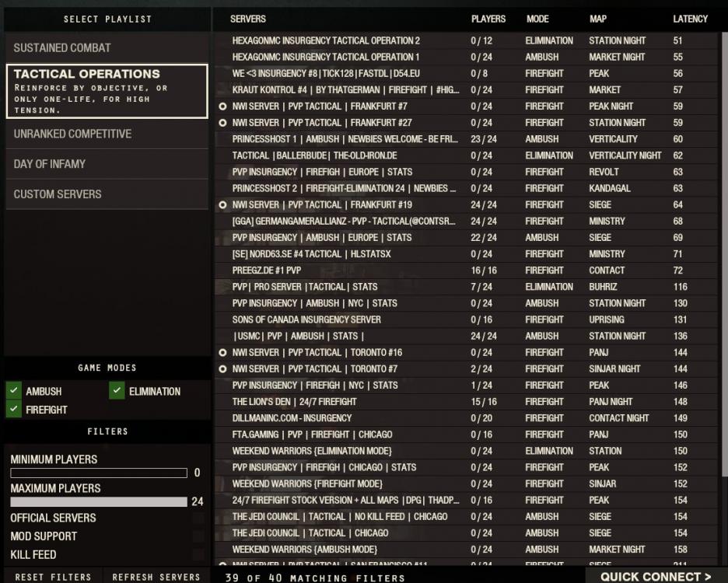Enable the Official Servers filter checkbox
Screen dimensions: 728x583
click(198, 518)
